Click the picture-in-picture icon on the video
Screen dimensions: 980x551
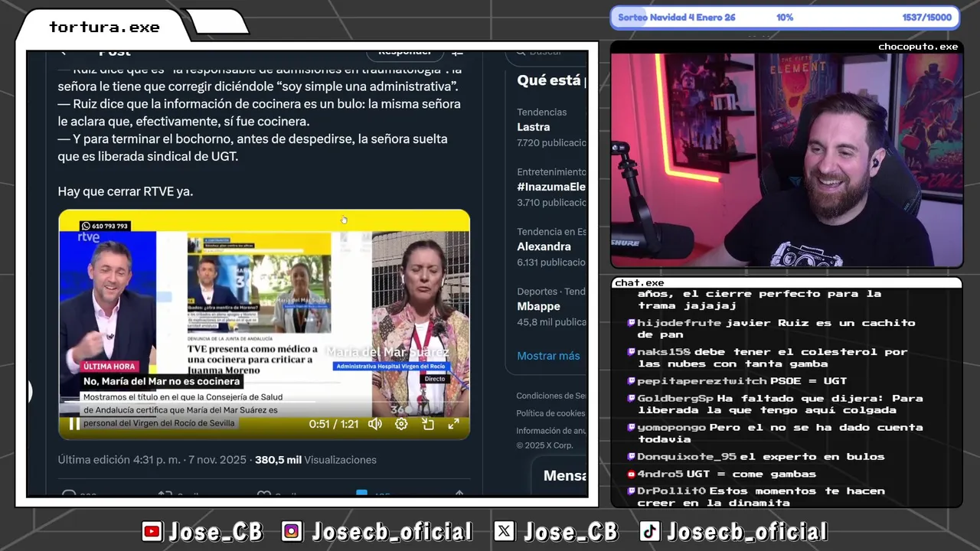coord(427,424)
